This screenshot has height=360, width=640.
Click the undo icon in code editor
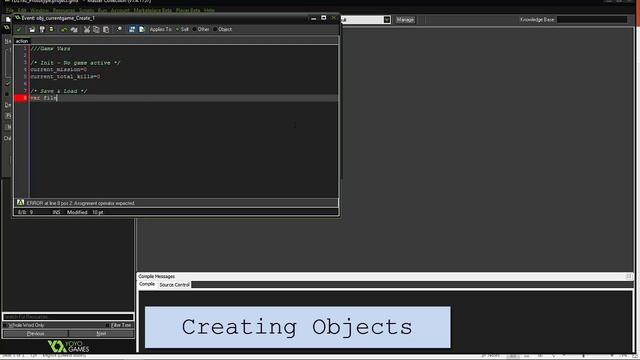(64, 29)
